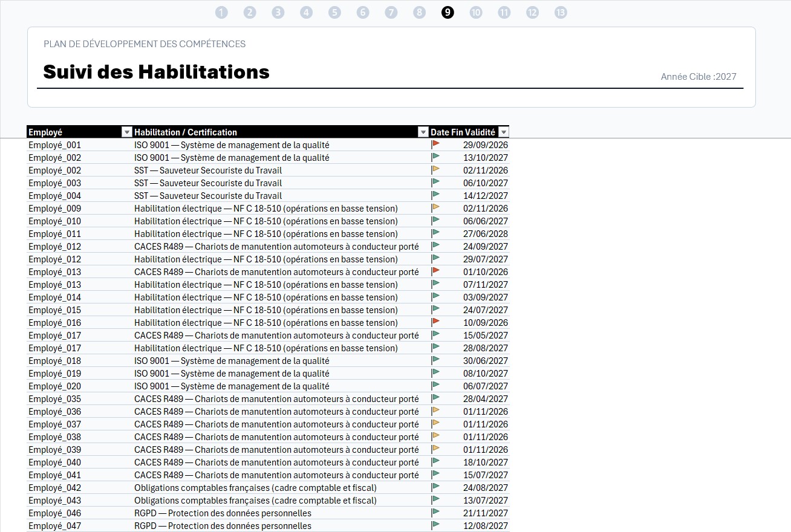Go to page 8 in the numbered navigation
This screenshot has height=532, width=791.
pos(420,13)
